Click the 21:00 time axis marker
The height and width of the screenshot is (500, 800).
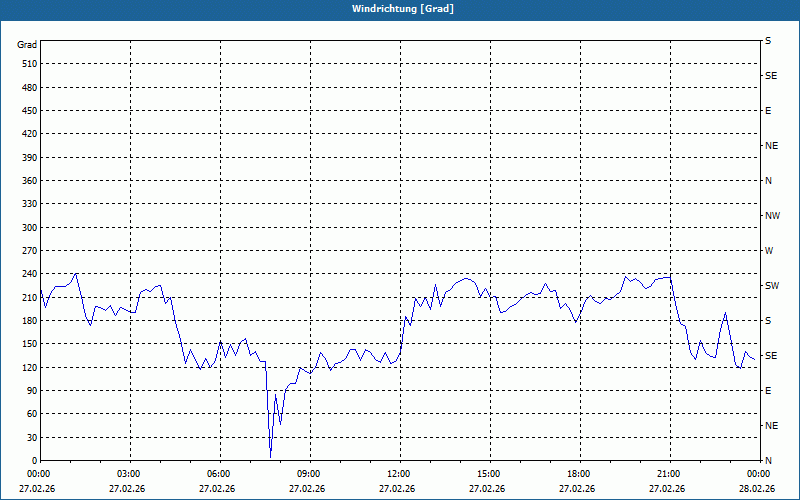coord(668,474)
